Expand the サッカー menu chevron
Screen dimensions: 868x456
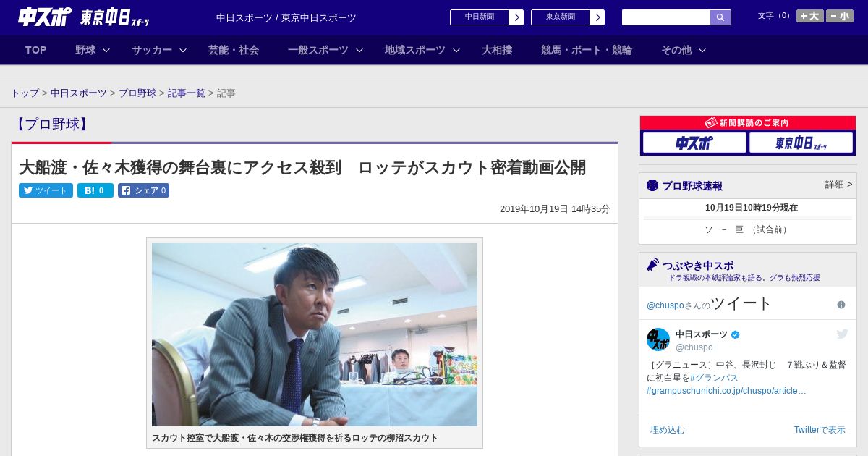point(183,50)
